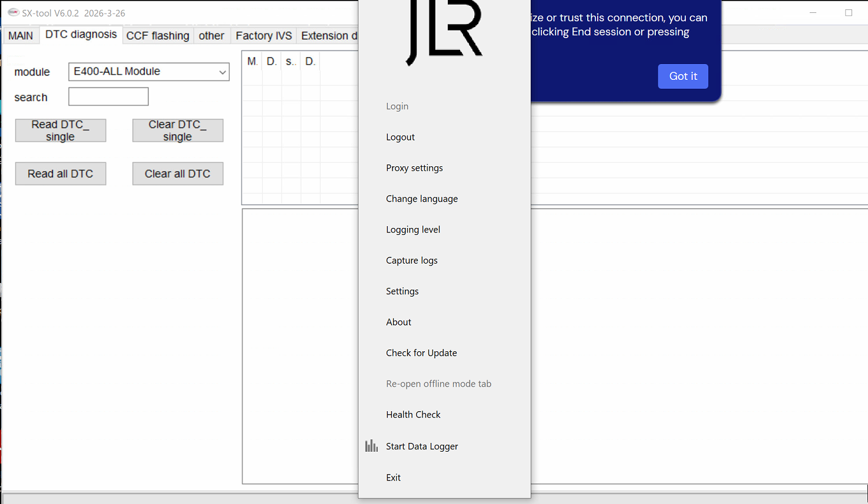Open the other tab
Image resolution: width=868 pixels, height=504 pixels.
211,36
